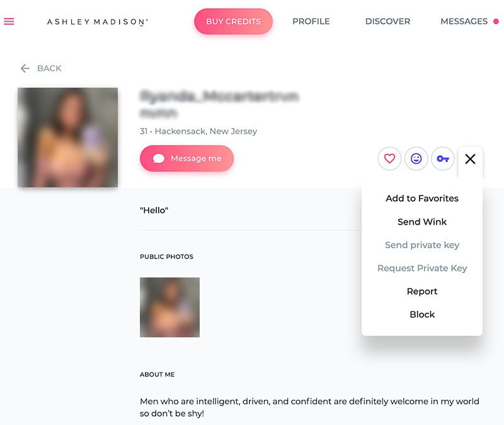
Task: Click the back arrow icon
Action: click(x=25, y=68)
